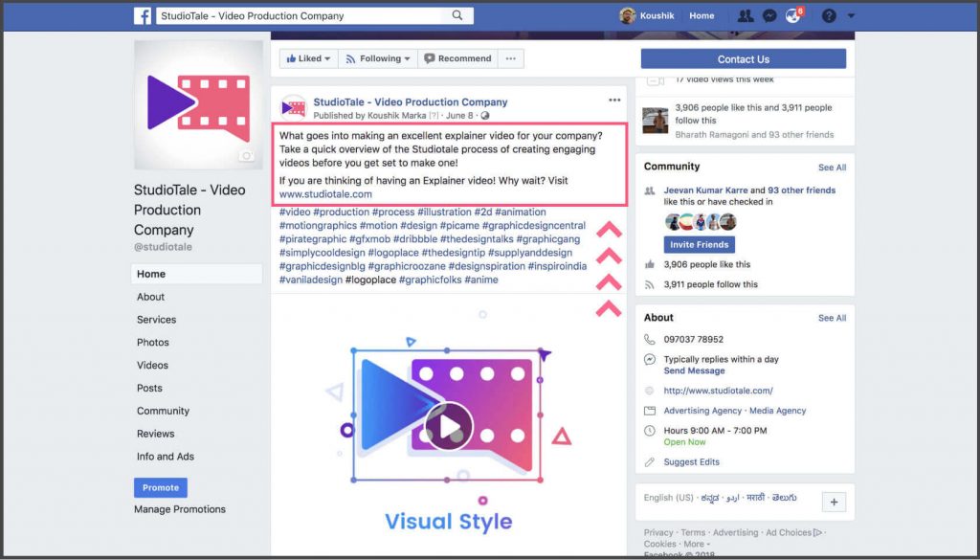This screenshot has height=560, width=980.
Task: Click the Privacy footer link
Action: coord(658,532)
